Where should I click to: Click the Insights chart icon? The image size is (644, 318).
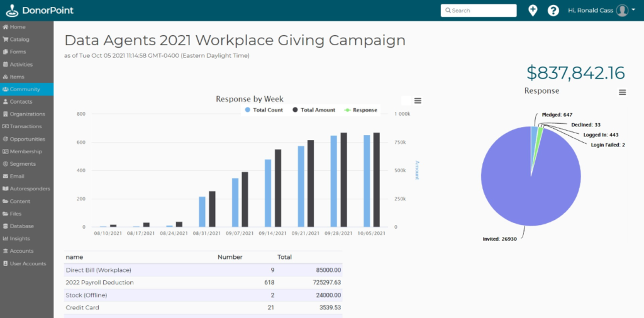click(x=5, y=238)
